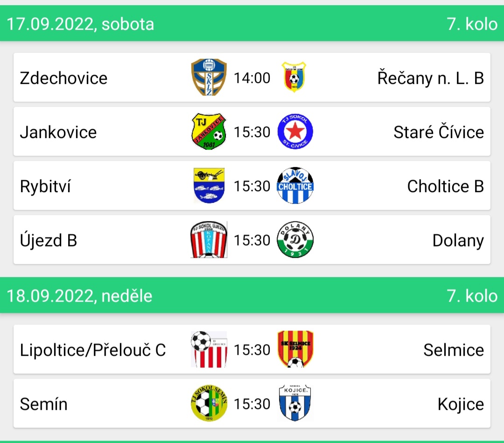Select the Lipoltice/Přelouč C team logo
This screenshot has width=504, height=443.
coord(209,349)
